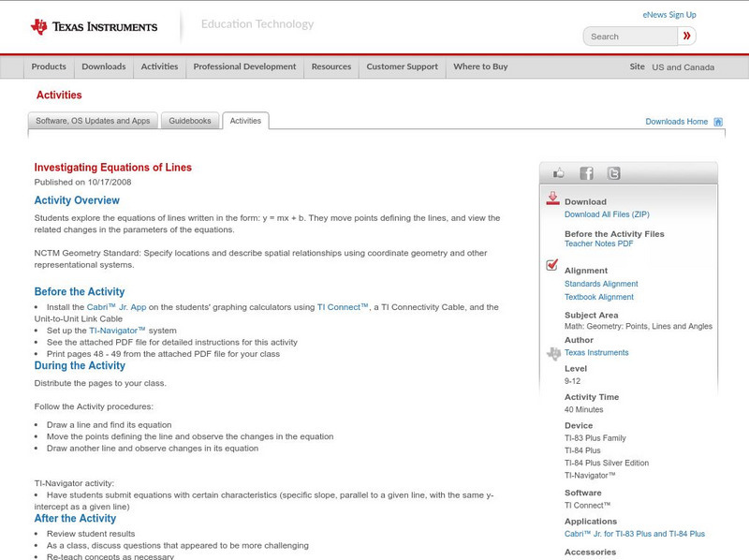Expand the Customer Support menu
The image size is (749, 560).
(x=402, y=67)
